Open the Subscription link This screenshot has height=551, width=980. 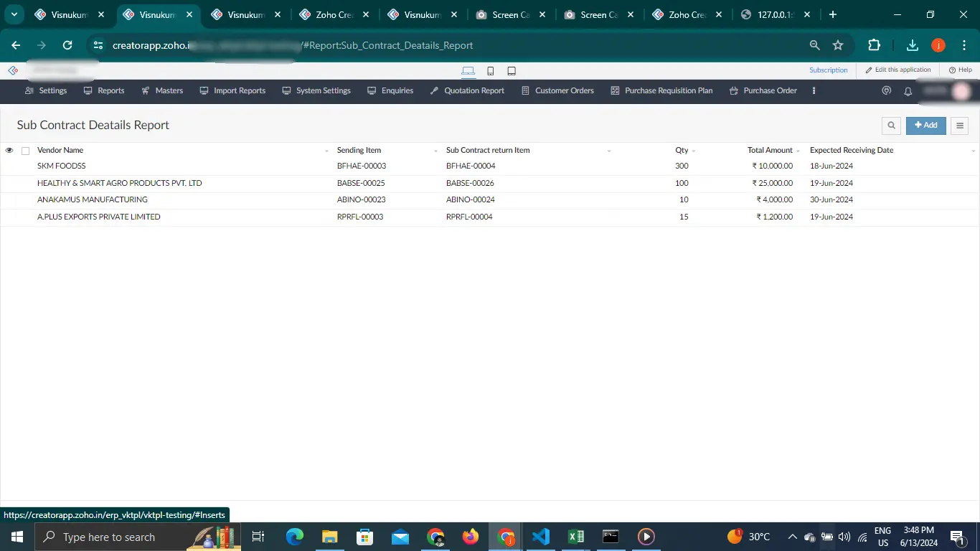tap(828, 70)
